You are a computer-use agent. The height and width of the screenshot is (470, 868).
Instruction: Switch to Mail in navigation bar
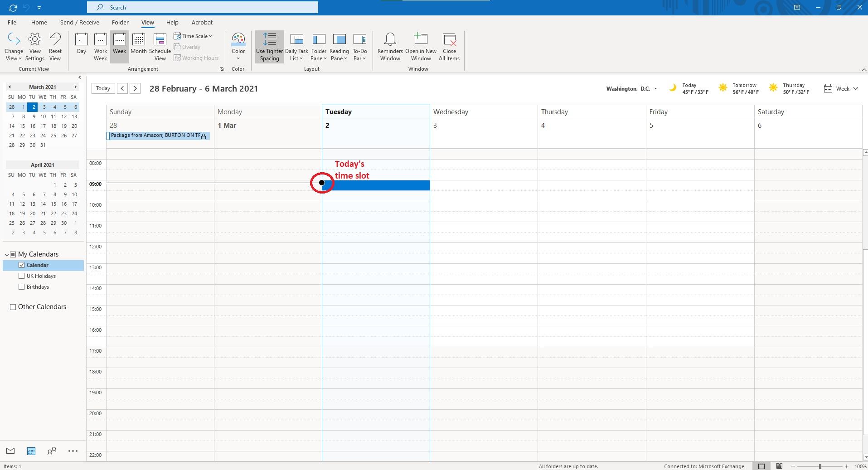click(10, 451)
